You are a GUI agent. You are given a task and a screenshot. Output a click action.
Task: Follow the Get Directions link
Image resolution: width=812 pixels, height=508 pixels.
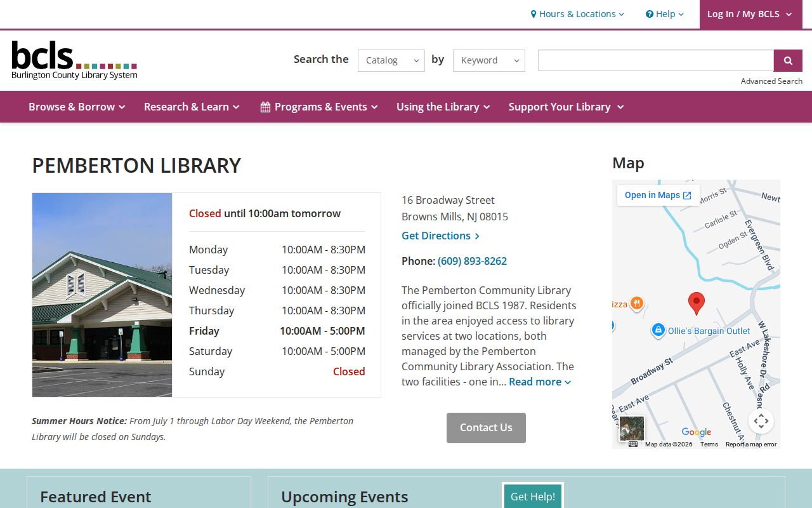click(x=440, y=236)
